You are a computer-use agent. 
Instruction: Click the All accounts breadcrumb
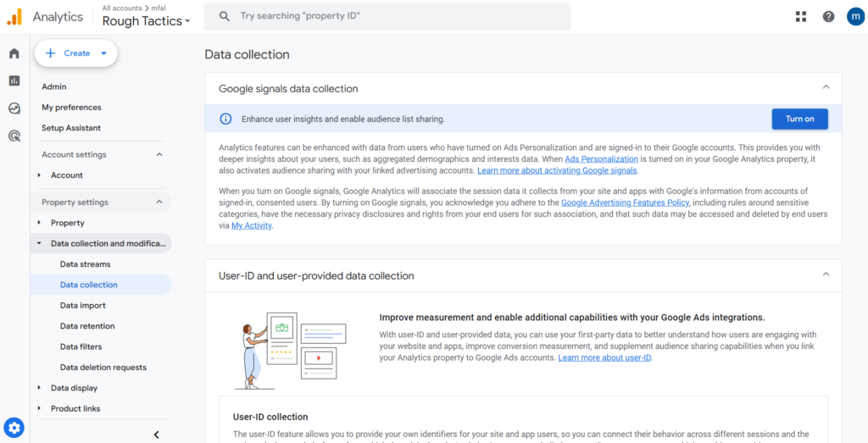(122, 8)
